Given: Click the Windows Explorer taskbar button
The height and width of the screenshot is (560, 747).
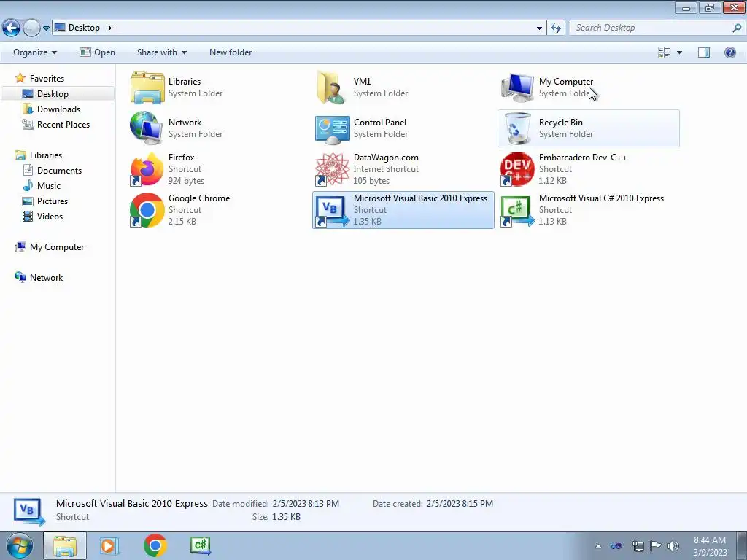Looking at the screenshot, I should tap(65, 545).
